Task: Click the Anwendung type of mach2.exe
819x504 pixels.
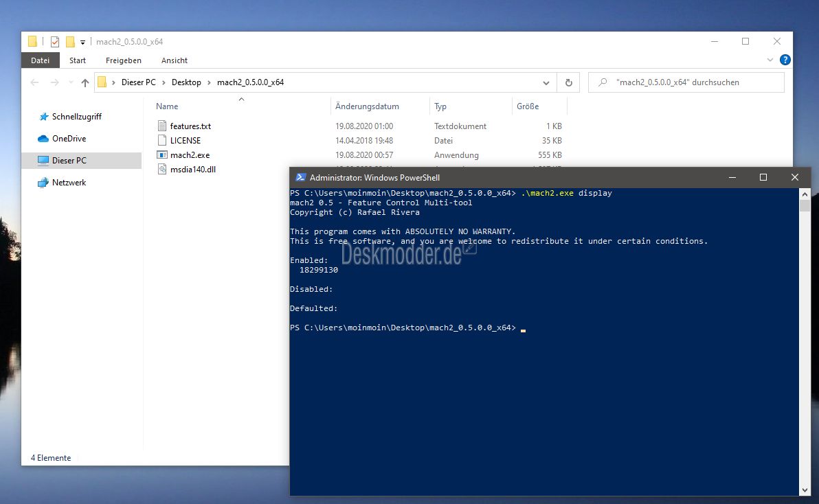Action: [456, 155]
